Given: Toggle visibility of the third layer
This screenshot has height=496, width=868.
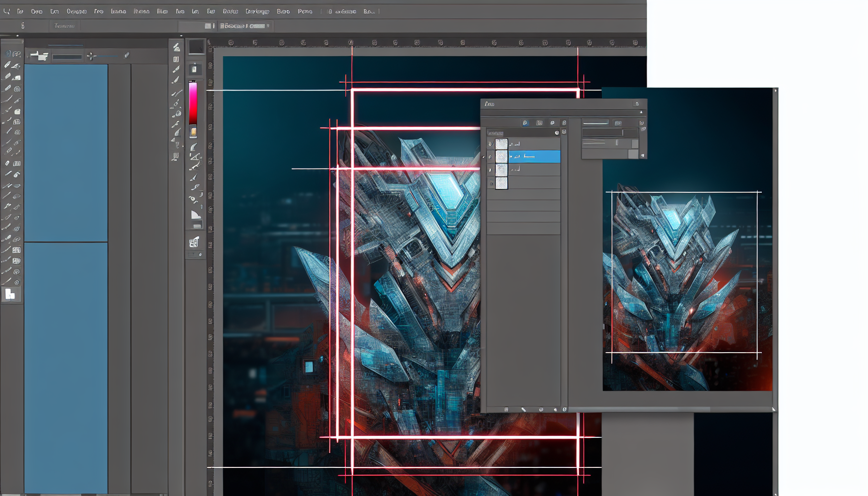Looking at the screenshot, I should [490, 170].
